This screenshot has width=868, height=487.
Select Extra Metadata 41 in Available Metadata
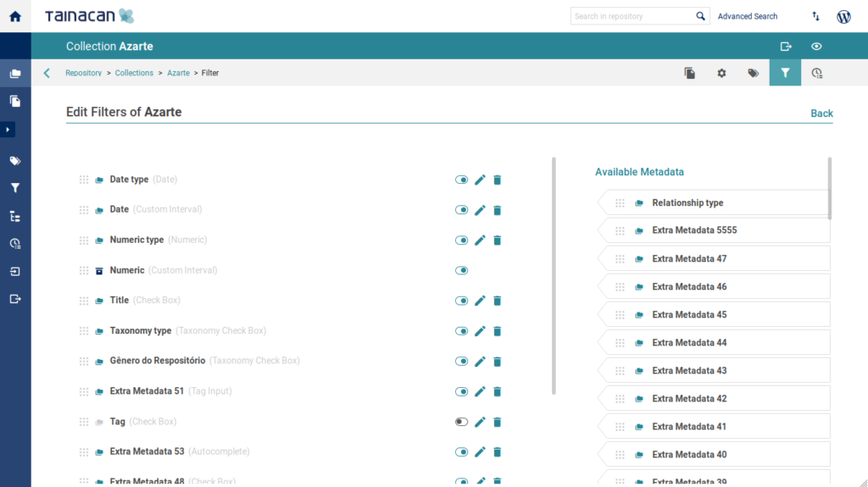(714, 427)
